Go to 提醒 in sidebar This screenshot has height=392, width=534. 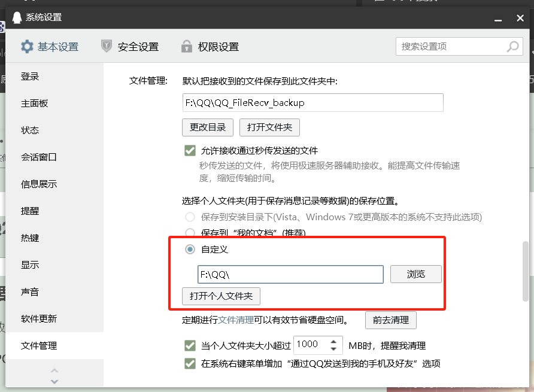pos(54,211)
